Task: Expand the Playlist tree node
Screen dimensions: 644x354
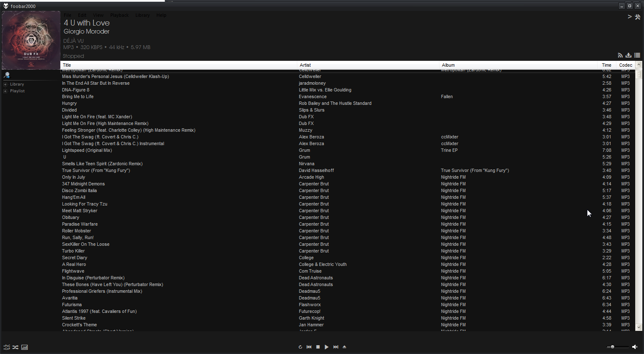Action: click(x=5, y=91)
